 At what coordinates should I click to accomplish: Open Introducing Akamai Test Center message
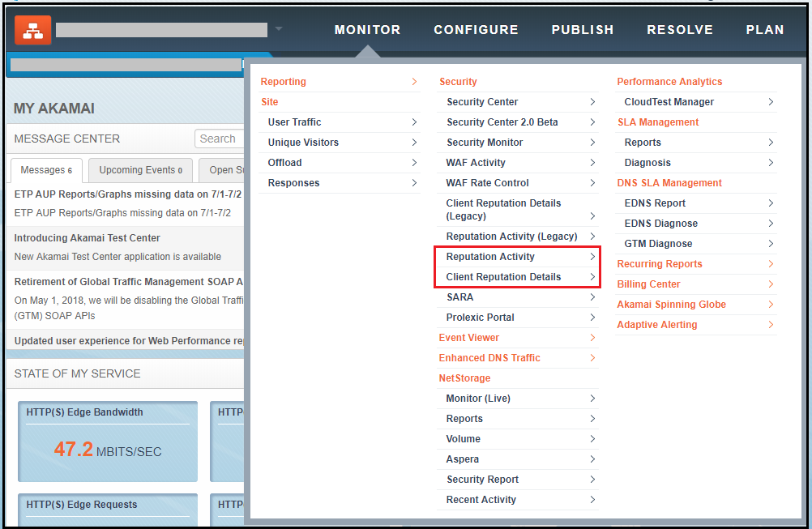point(87,238)
